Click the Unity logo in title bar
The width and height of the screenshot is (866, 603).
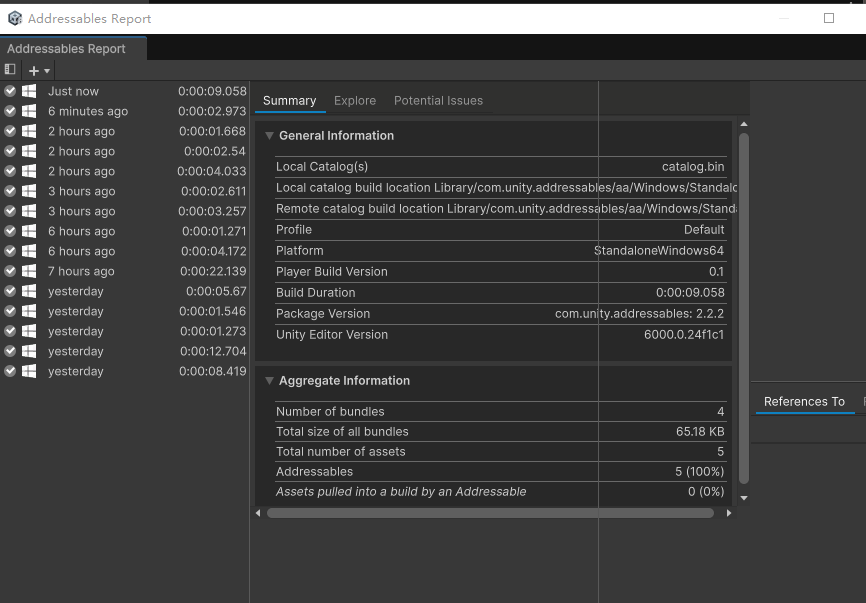click(15, 18)
